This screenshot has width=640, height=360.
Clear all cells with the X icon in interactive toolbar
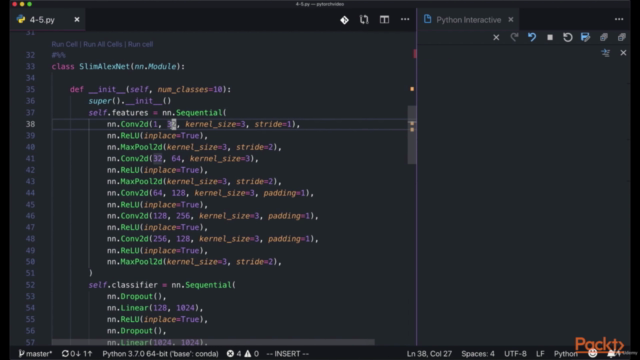coord(496,38)
